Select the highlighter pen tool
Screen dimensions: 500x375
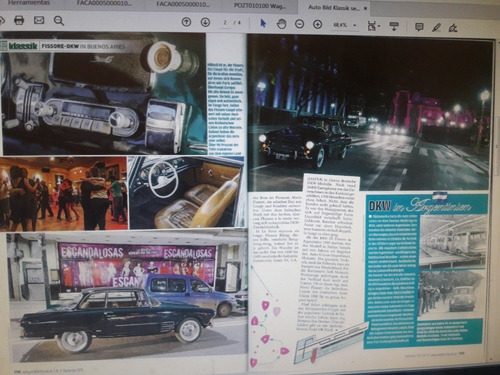coord(436,27)
